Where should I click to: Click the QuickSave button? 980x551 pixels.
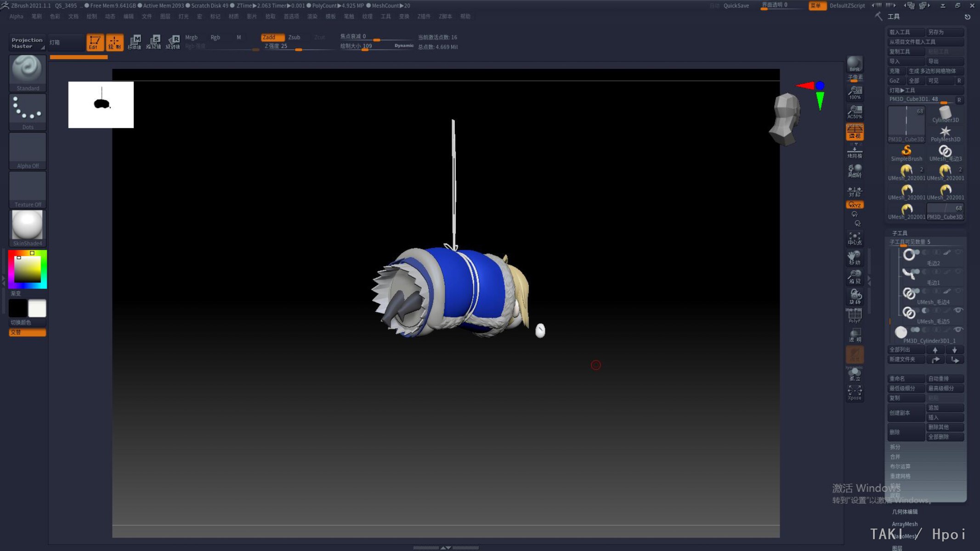(736, 6)
